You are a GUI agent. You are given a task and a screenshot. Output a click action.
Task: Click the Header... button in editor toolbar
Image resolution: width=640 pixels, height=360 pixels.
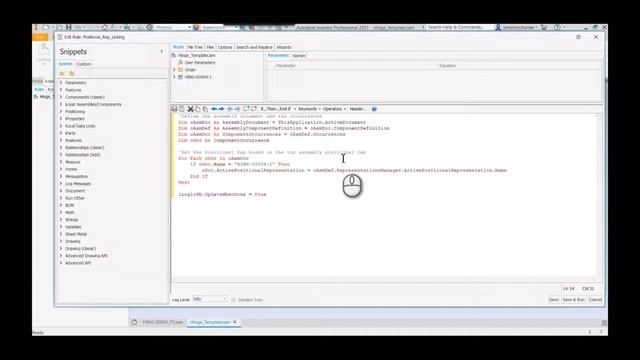pos(358,109)
